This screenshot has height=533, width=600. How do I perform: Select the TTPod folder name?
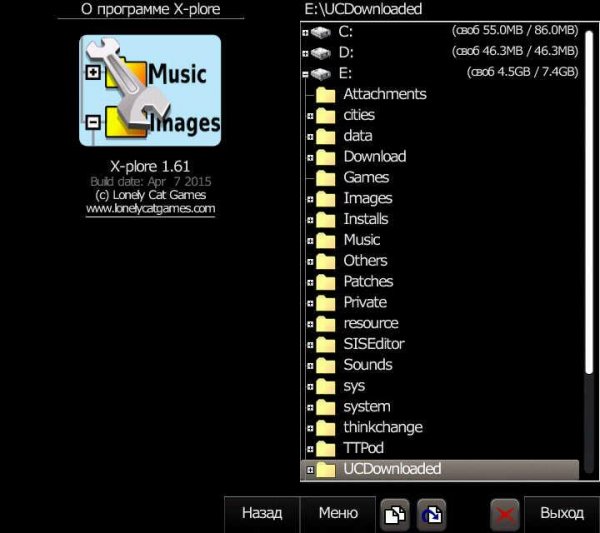tap(363, 448)
